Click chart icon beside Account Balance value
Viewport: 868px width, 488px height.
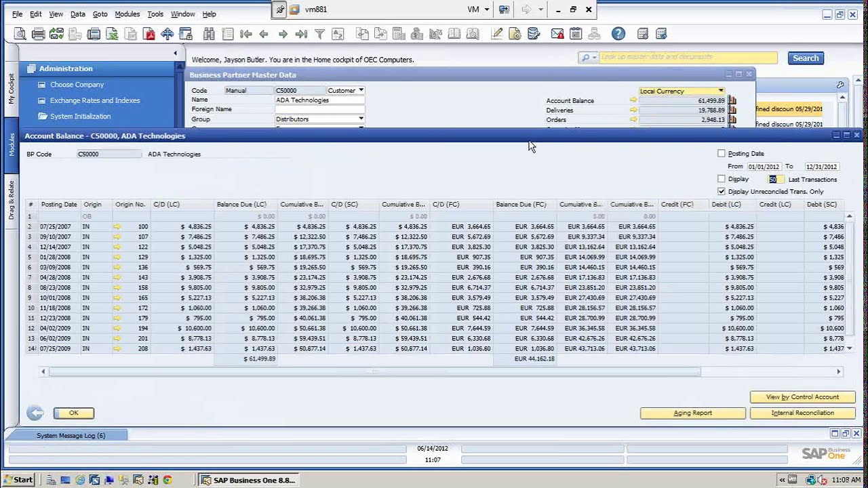coord(732,100)
